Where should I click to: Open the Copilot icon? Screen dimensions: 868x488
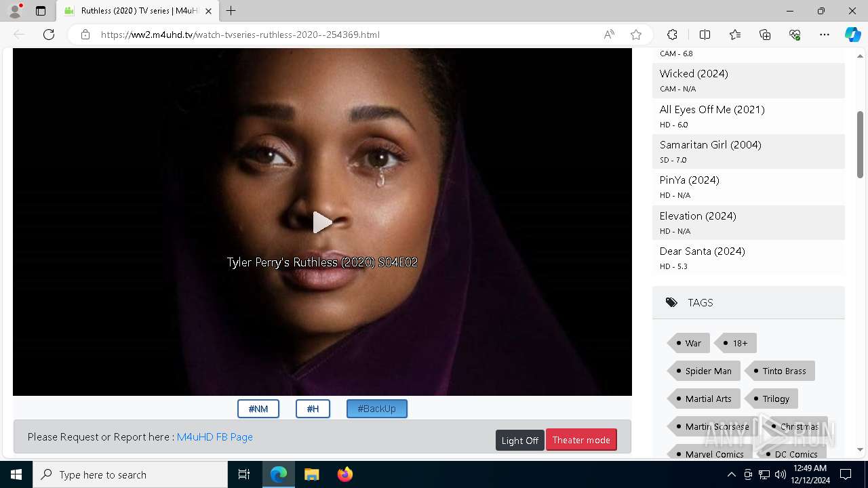tap(852, 35)
